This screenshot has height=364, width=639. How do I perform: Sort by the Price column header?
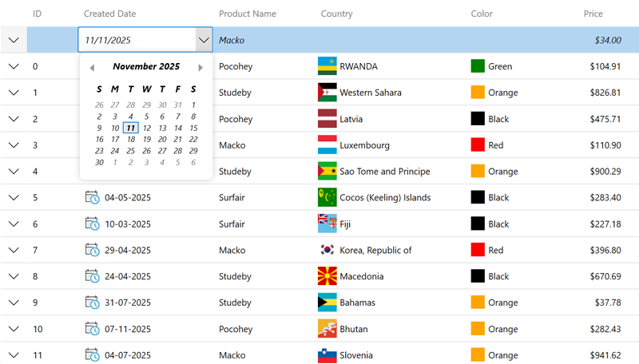pos(593,14)
